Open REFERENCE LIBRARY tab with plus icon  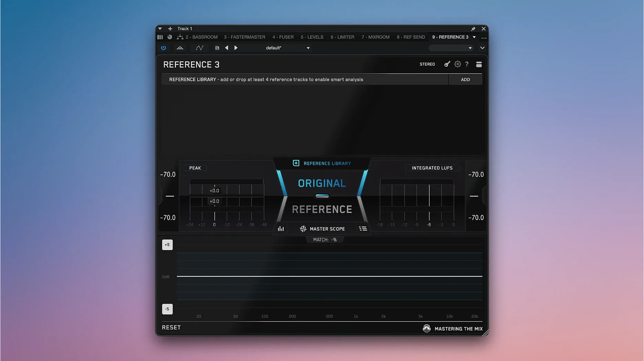pos(322,163)
